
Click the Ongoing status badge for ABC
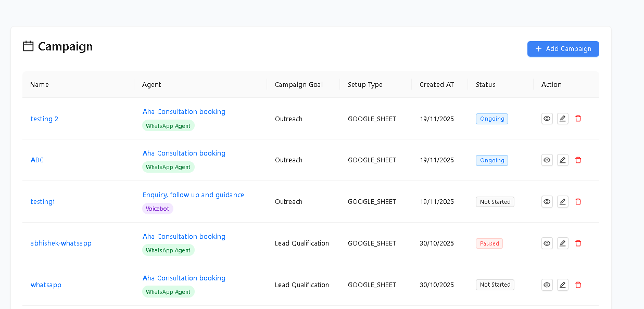click(492, 160)
